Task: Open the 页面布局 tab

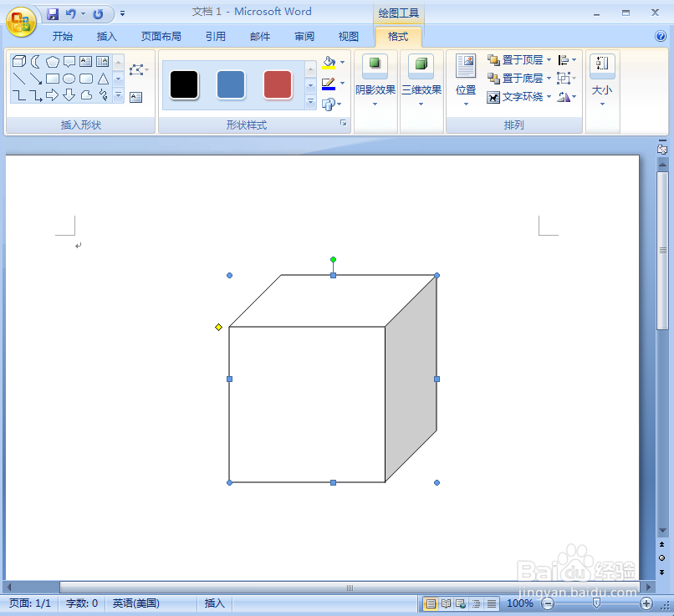Action: tap(161, 37)
